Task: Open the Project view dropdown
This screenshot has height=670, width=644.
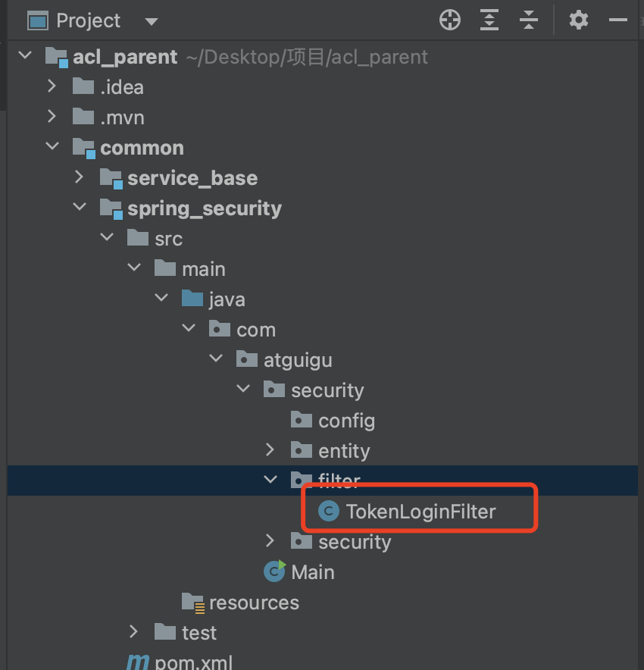Action: [x=151, y=21]
